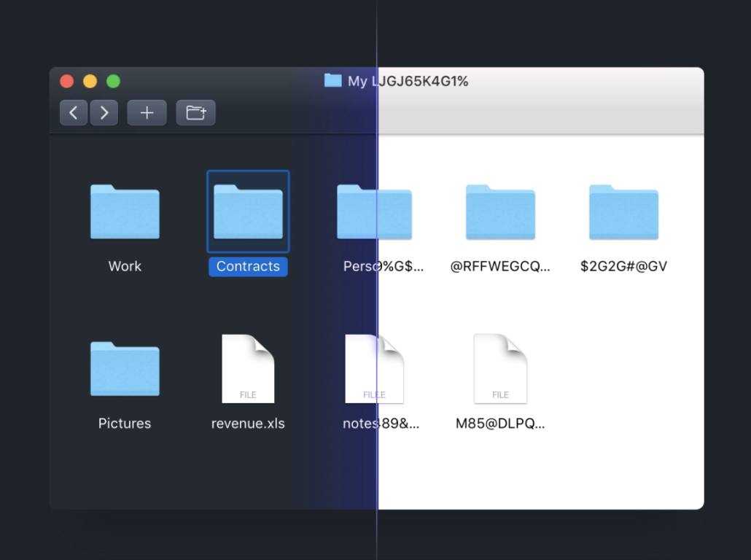Image resolution: width=751 pixels, height=560 pixels.
Task: Open the Work folder icon
Action: click(125, 212)
